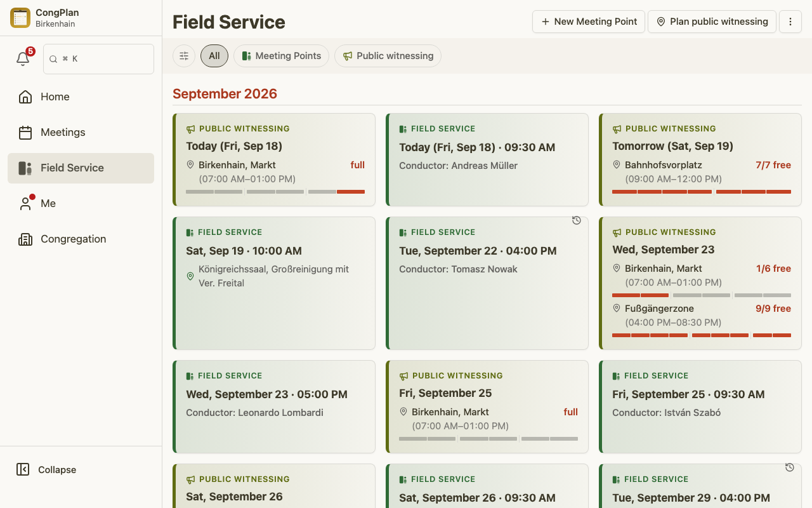Screen dimensions: 812x508
Task: Select the All filter chip
Action: point(214,56)
